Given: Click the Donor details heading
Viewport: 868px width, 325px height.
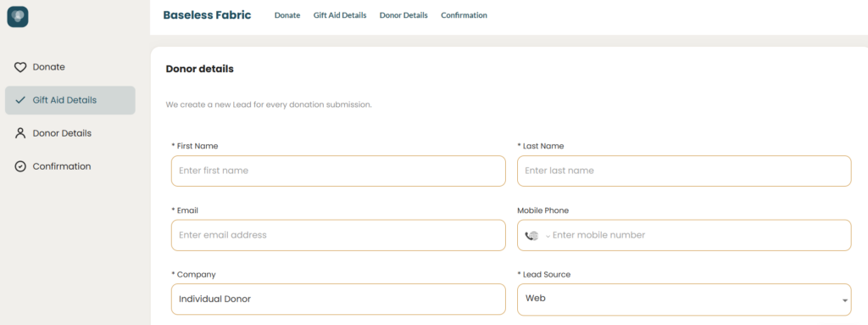Looking at the screenshot, I should [200, 70].
